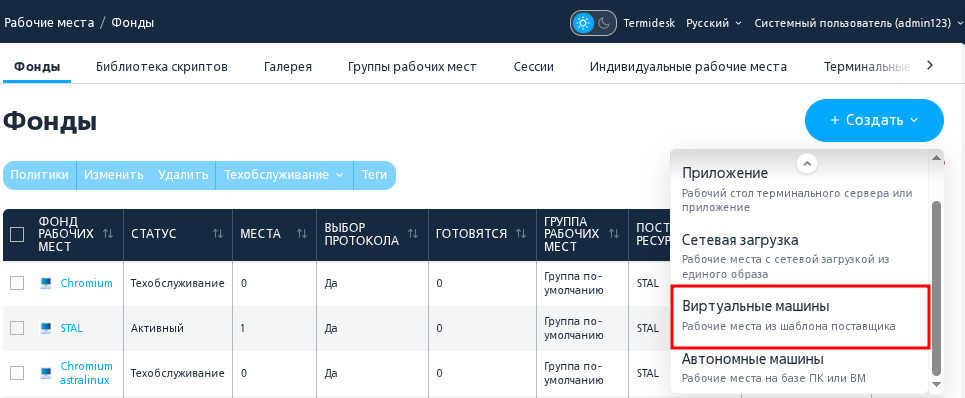The height and width of the screenshot is (398, 965).
Task: Choose Сетевая загрузка in the create menu
Action: click(x=799, y=256)
